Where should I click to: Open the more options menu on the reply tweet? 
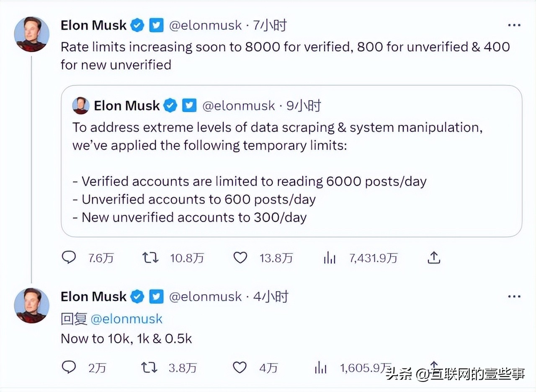coord(514,297)
